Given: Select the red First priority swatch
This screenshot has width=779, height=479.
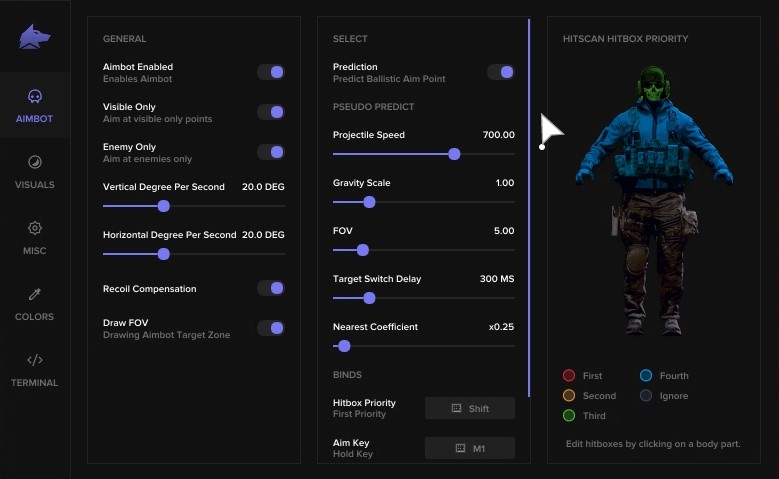Looking at the screenshot, I should [x=569, y=376].
